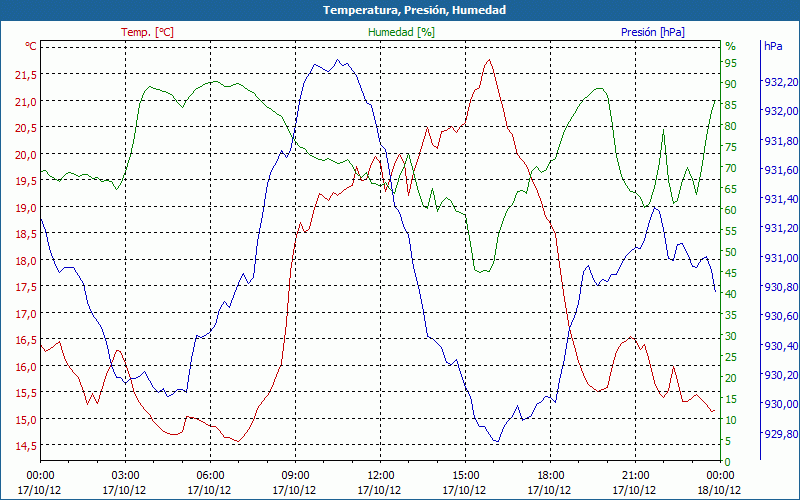Image resolution: width=800 pixels, height=500 pixels.
Task: Click the title 'Temperatura, Presión, Humedad'
Action: pos(414,10)
